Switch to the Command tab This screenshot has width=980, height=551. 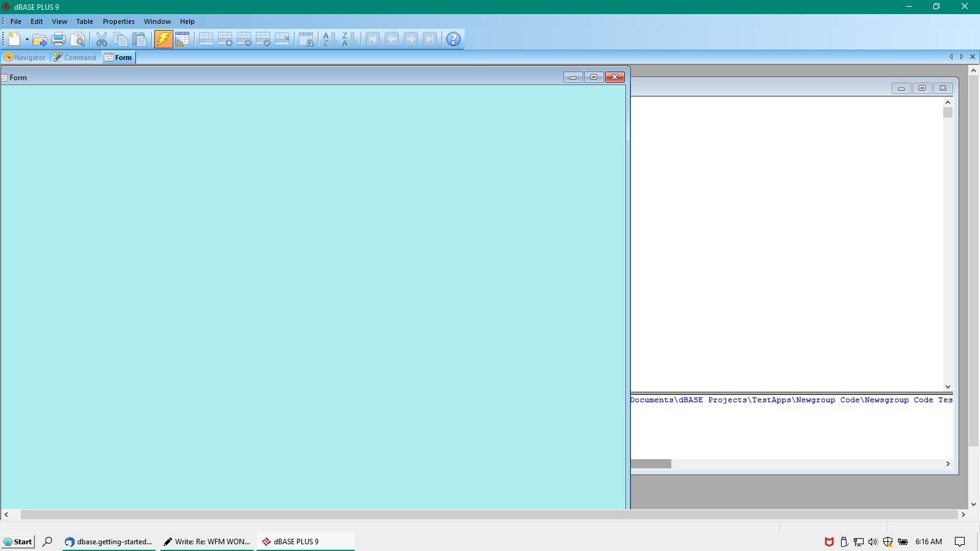point(75,58)
